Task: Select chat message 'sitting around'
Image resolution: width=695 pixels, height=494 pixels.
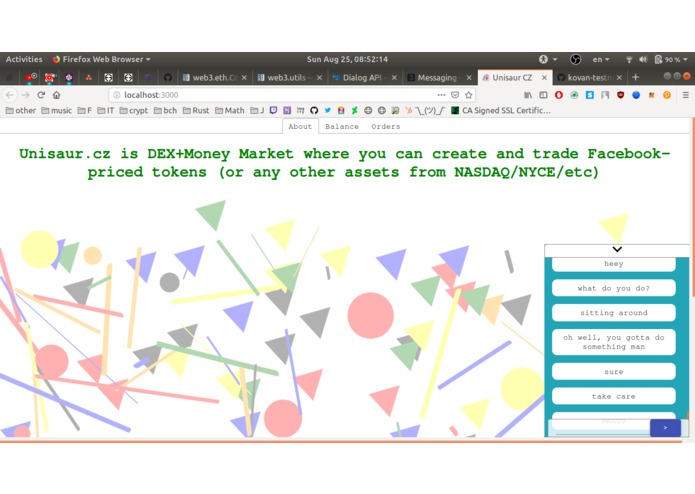Action: point(613,313)
